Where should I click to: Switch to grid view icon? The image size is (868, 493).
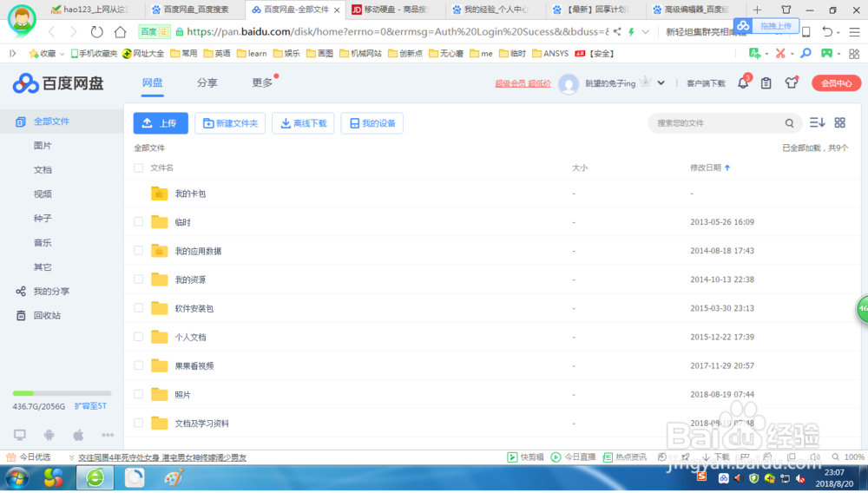[839, 123]
